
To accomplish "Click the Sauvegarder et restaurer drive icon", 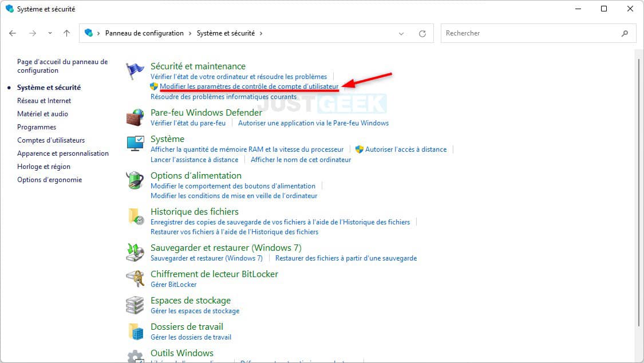I will [135, 252].
